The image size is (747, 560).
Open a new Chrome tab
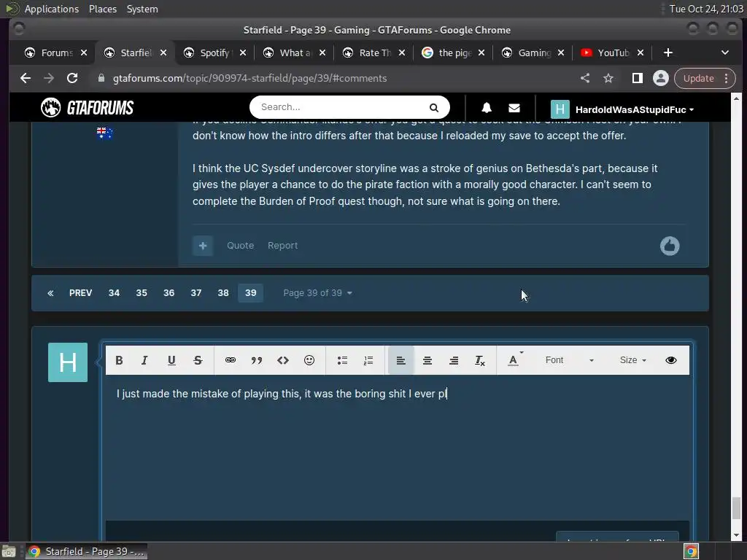click(668, 52)
